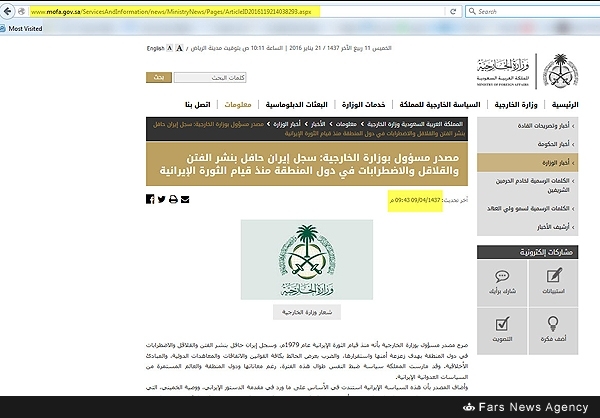
Task: Click the Ministry of Foreign Affairs emblem logo
Action: coord(559,72)
